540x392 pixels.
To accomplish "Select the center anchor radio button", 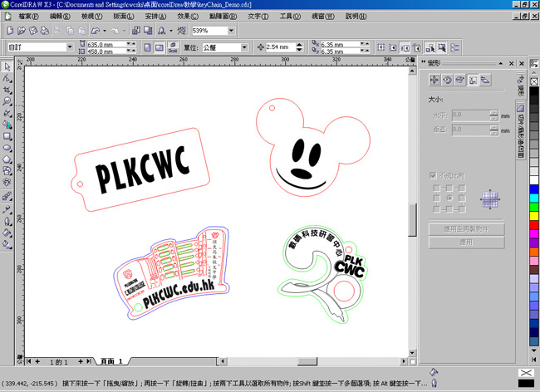I will pos(449,198).
